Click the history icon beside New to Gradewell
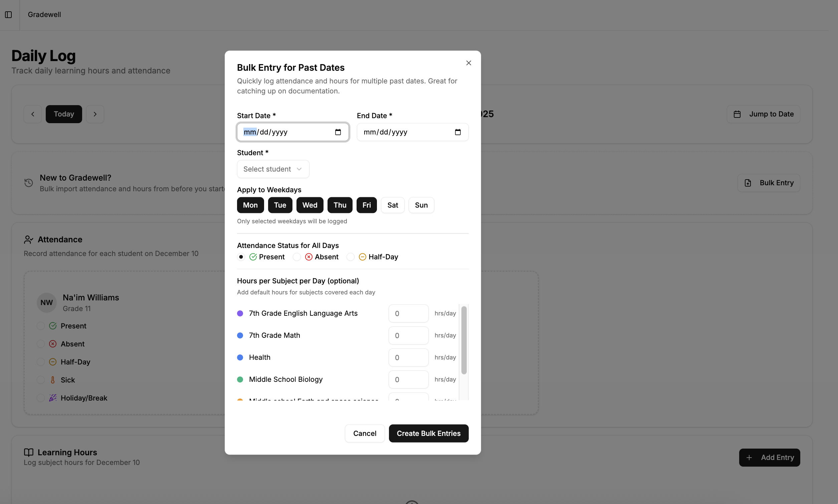Screen dimensions: 838x504 click(28, 183)
